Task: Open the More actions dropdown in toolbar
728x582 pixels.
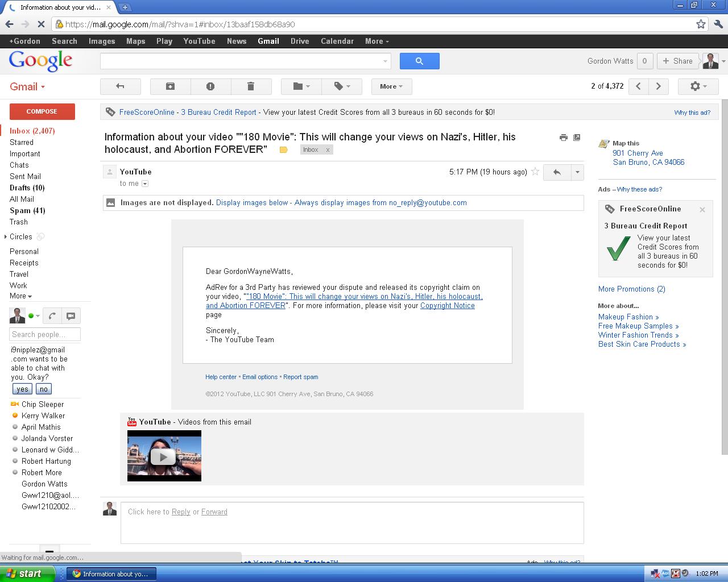Action: (391, 86)
